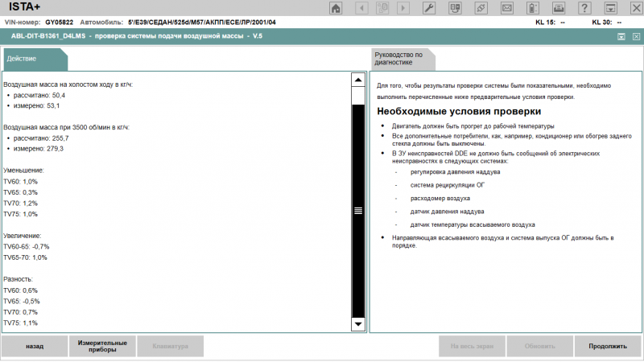Click the Обновить button
644x362 pixels.
tap(539, 347)
